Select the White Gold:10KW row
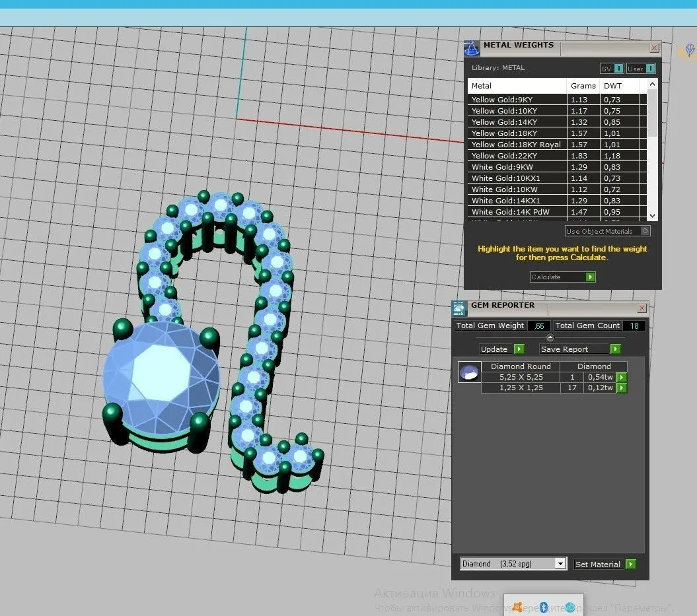The width and height of the screenshot is (697, 616). click(557, 189)
